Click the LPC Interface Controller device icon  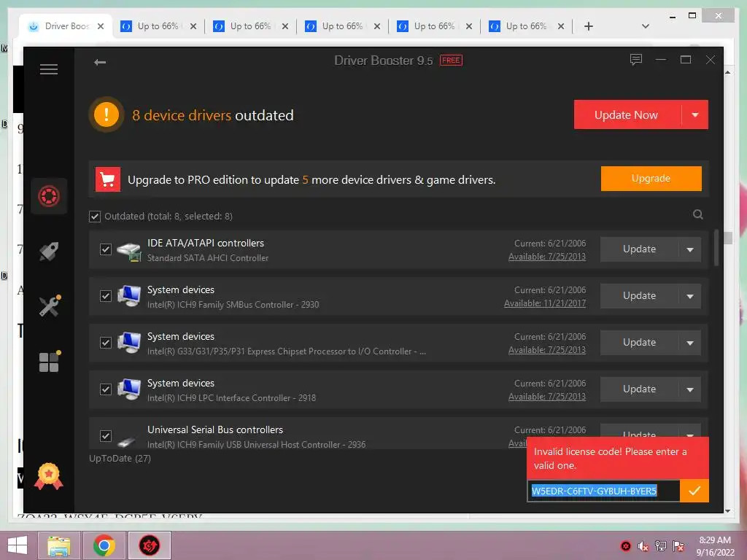[129, 389]
